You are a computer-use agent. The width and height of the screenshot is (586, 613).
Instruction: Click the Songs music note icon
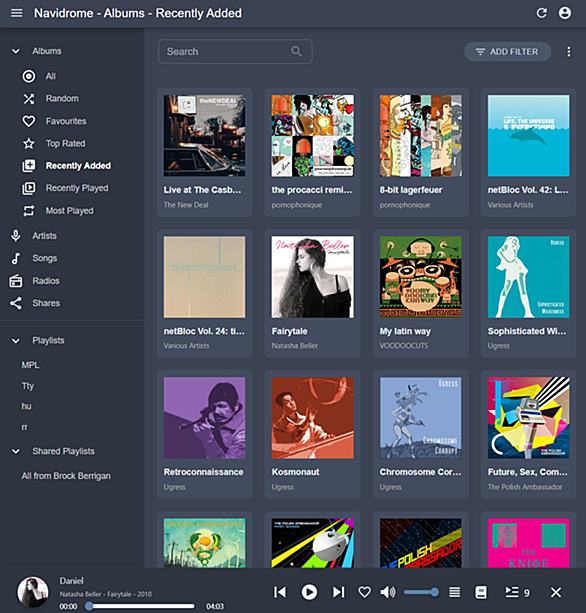16,258
